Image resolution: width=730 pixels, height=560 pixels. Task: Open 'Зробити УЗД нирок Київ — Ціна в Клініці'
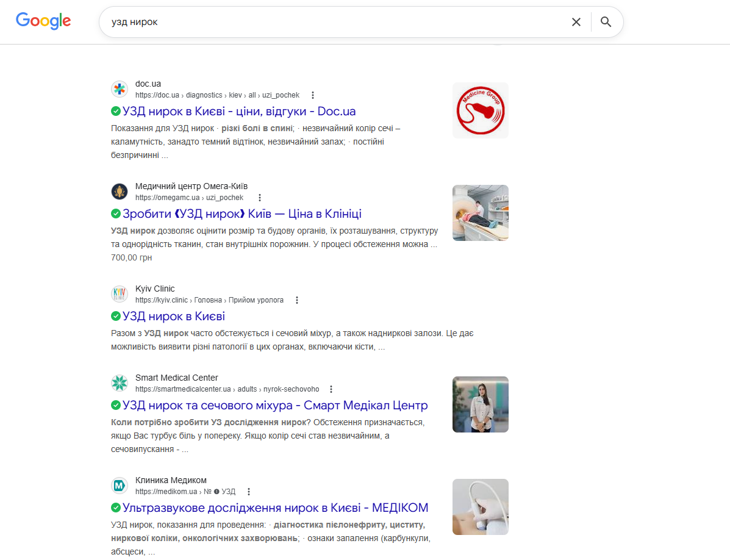click(x=242, y=214)
